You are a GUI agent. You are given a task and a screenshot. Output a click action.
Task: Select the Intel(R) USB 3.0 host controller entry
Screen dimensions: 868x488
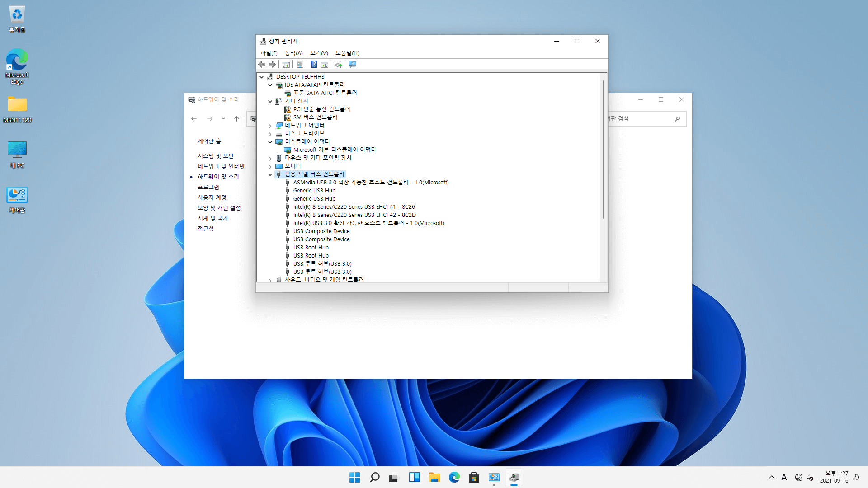tap(368, 223)
